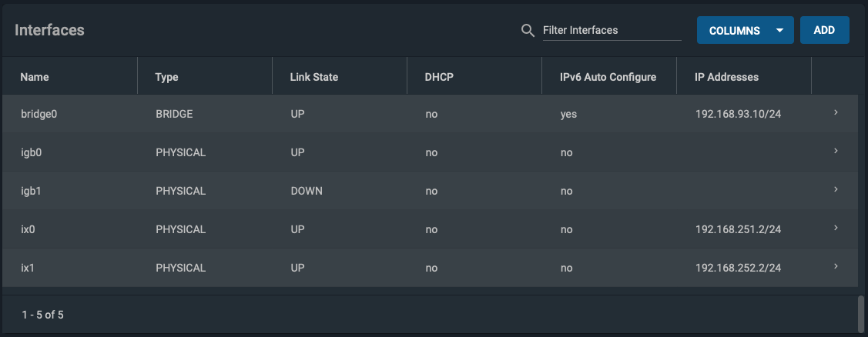868x337 pixels.
Task: Select the bridge0 interface name
Action: pos(39,114)
